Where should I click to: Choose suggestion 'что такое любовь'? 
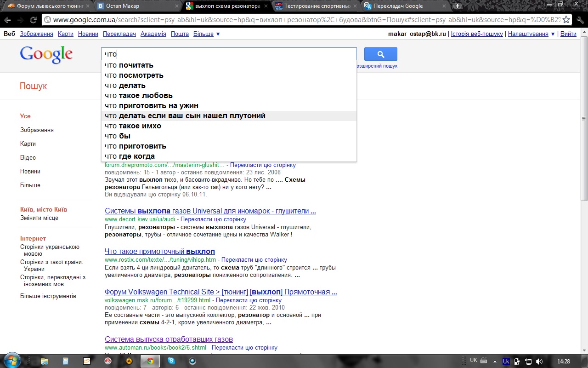click(229, 96)
